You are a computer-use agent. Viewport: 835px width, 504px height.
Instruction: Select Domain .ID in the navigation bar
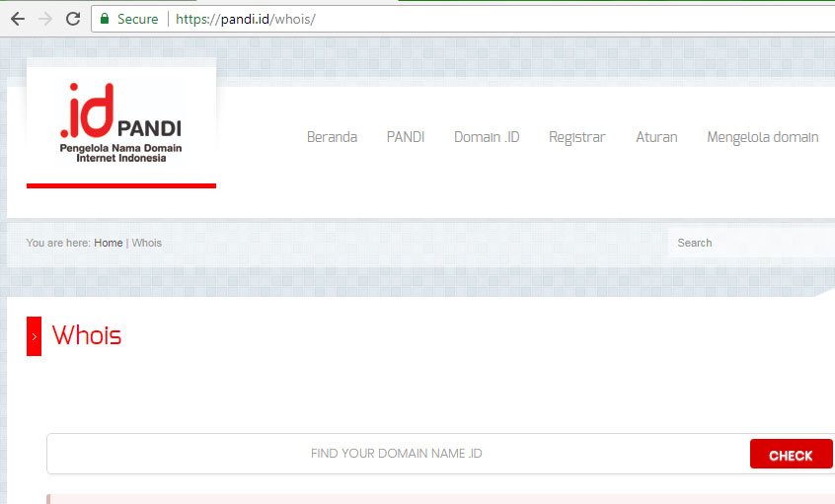(x=487, y=137)
